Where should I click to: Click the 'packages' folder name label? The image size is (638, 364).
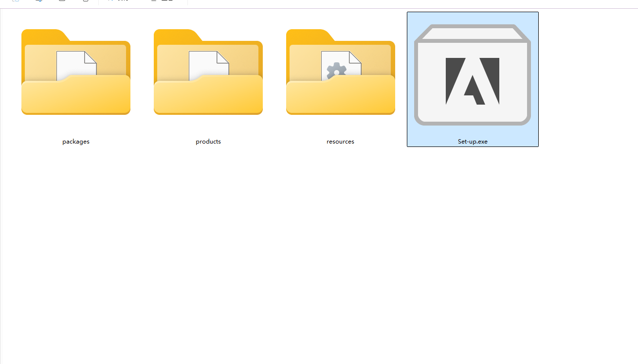click(x=76, y=142)
